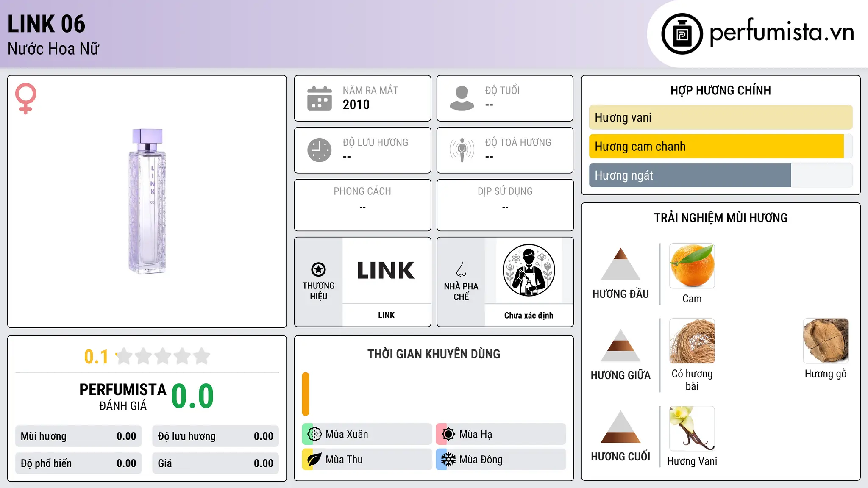Click the person icon beside Độ tuổi
Screen dimensions: 868x488
[462, 98]
